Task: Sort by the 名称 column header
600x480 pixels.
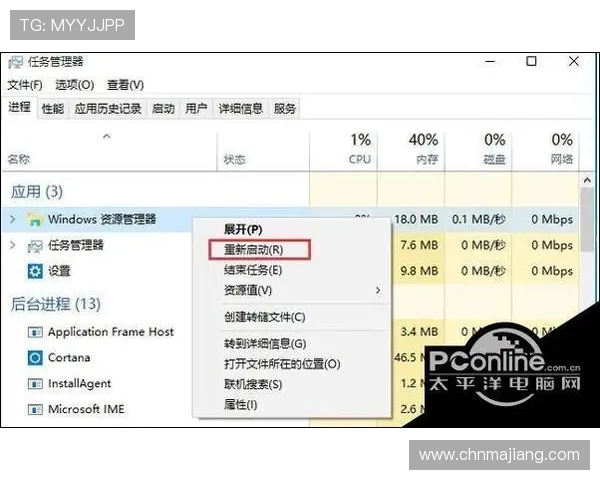Action: [x=19, y=159]
